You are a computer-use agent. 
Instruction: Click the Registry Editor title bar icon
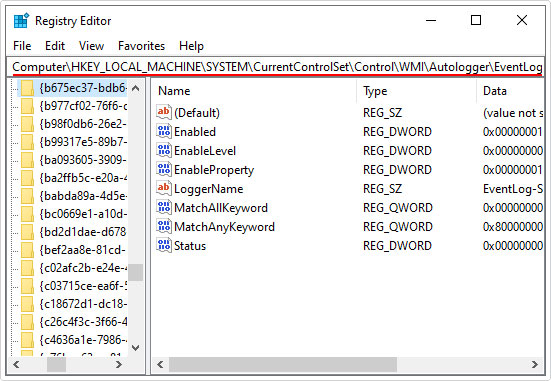tap(21, 21)
